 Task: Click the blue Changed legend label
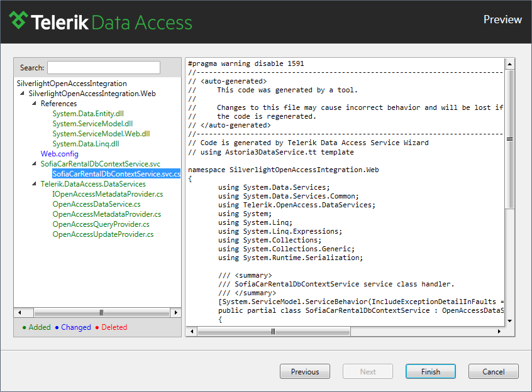(x=76, y=327)
